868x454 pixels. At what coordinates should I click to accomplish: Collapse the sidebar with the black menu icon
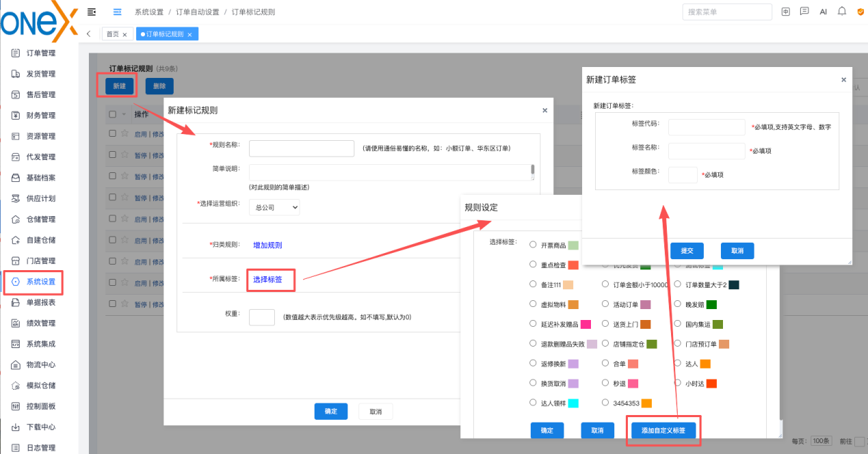92,12
